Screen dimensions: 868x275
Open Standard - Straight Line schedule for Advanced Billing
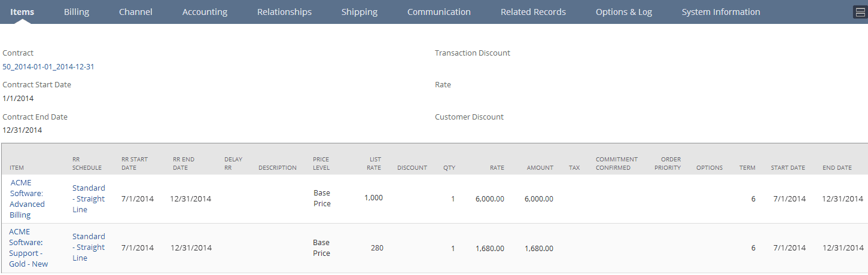click(x=89, y=198)
